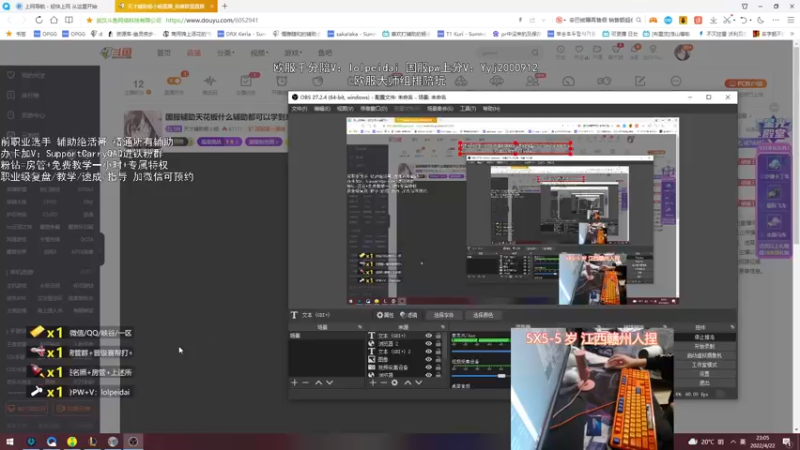This screenshot has width=800, height=450.
Task: Open the 视图 menu in OBS
Action: coord(345,109)
